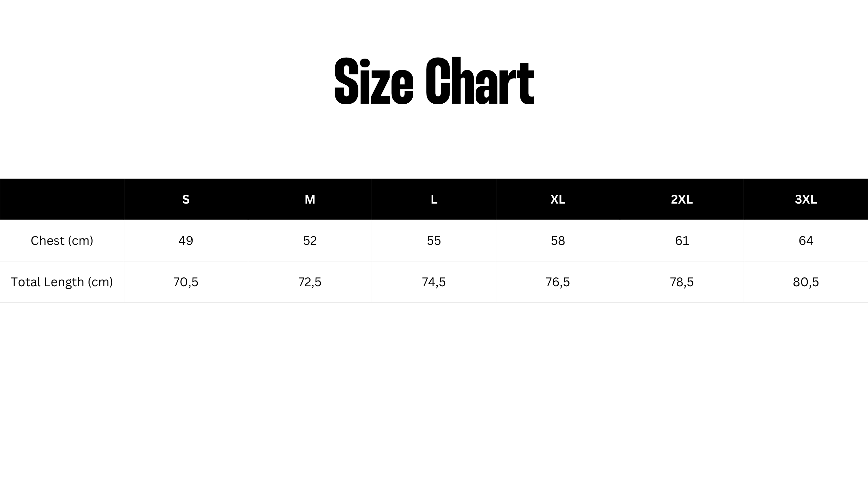The image size is (868, 481).
Task: Select the M size column header
Action: (310, 200)
